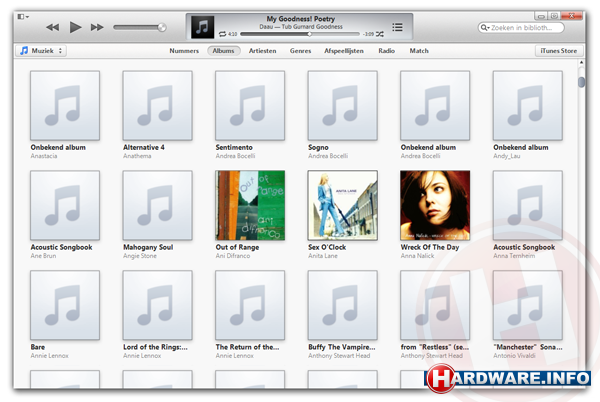The width and height of the screenshot is (600, 402).
Task: Open the iTunes window menu icon
Action: [x=23, y=16]
